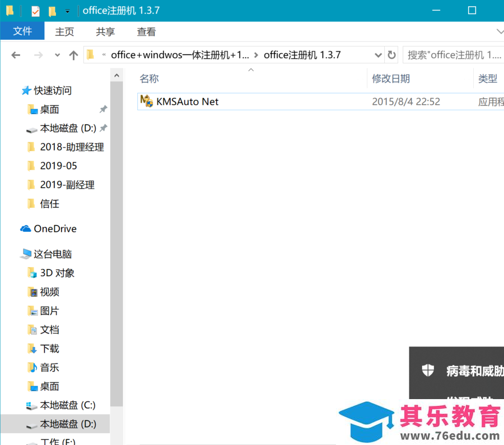This screenshot has height=445, width=504.
Task: Click the address bar folder icon
Action: coord(90,55)
